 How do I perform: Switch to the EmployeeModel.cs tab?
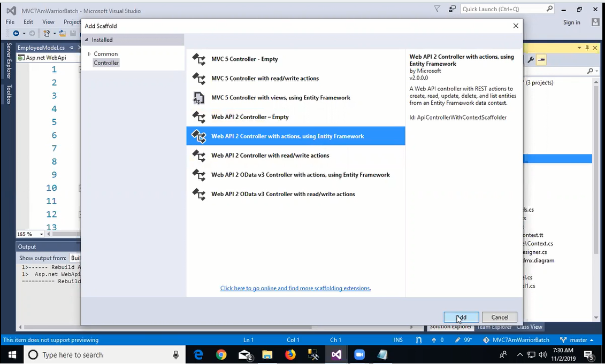pos(41,48)
